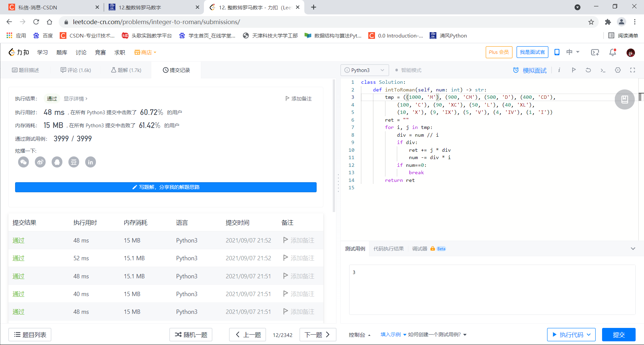Open the floating notes bookmark button
Viewport: 644px width, 345px height.
coord(625,99)
